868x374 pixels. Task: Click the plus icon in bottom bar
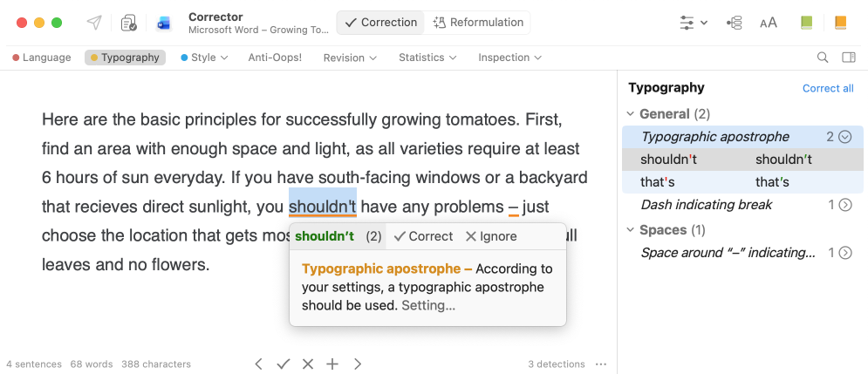tap(332, 364)
